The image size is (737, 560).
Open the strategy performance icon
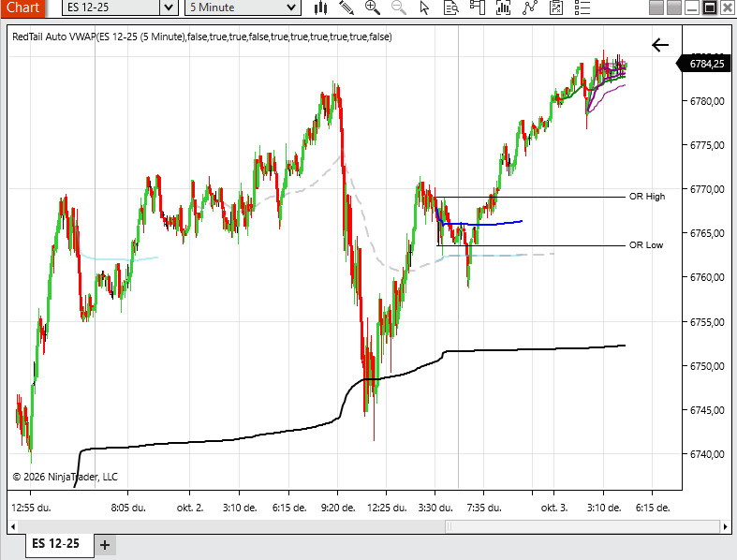pos(556,7)
